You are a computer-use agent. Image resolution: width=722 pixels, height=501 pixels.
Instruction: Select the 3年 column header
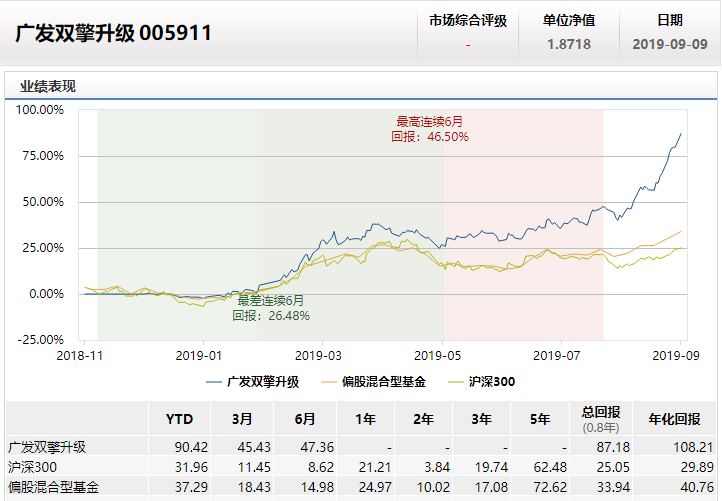pyautogui.click(x=482, y=419)
